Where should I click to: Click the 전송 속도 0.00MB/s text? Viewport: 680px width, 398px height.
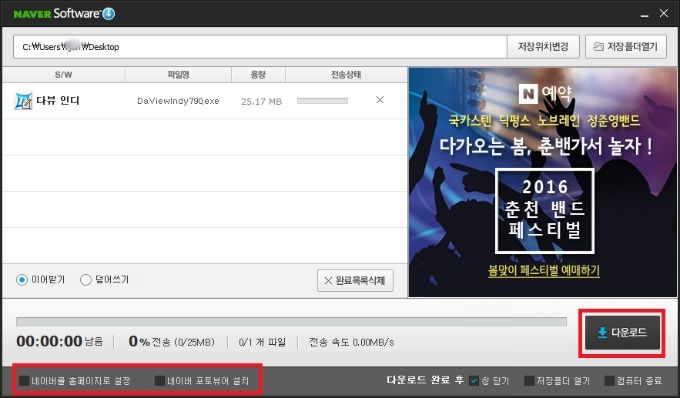(351, 342)
